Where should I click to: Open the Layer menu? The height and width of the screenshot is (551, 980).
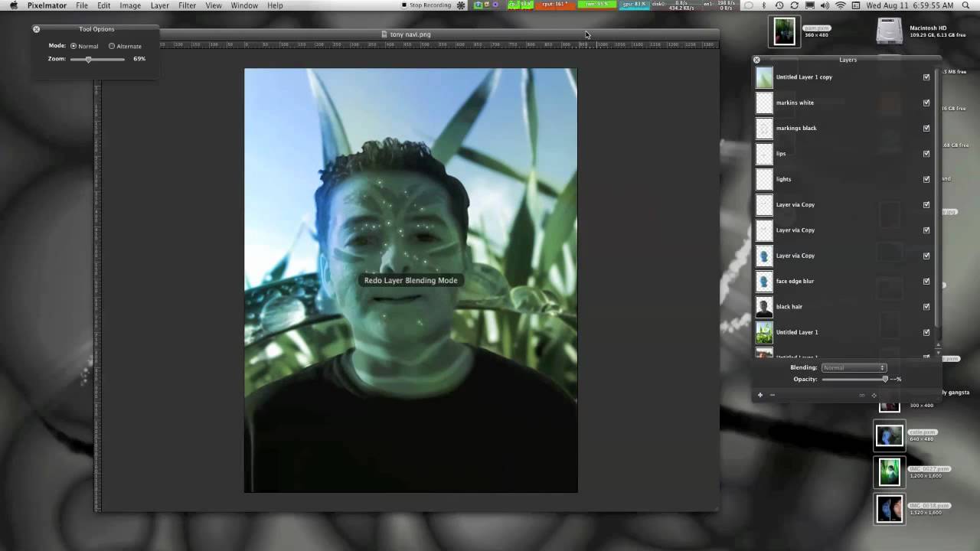coord(159,5)
